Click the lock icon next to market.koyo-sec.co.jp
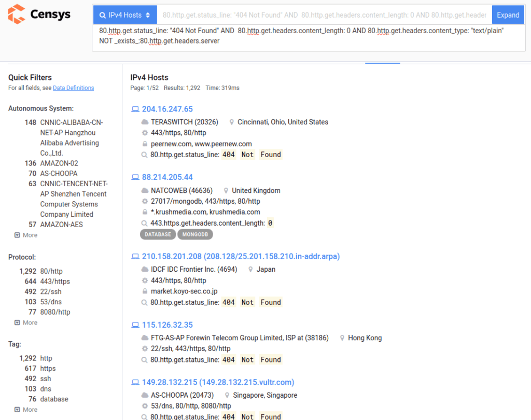Viewport: 531px width, 420px height. pyautogui.click(x=145, y=291)
